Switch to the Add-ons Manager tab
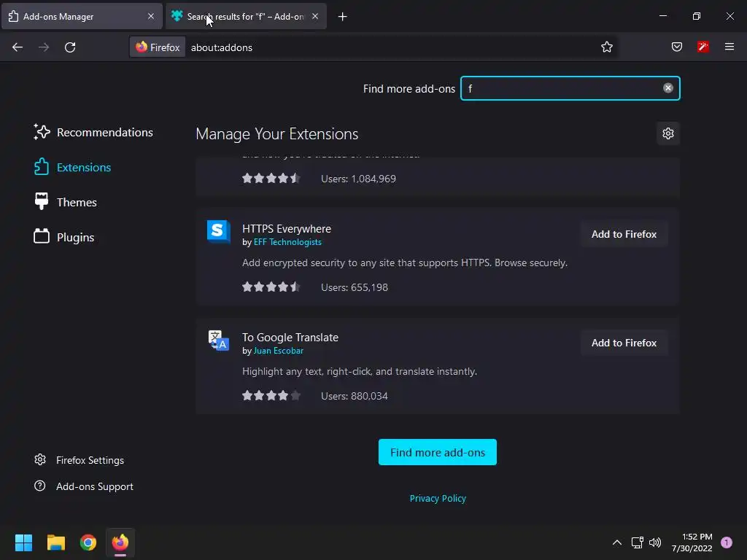 tap(82, 17)
